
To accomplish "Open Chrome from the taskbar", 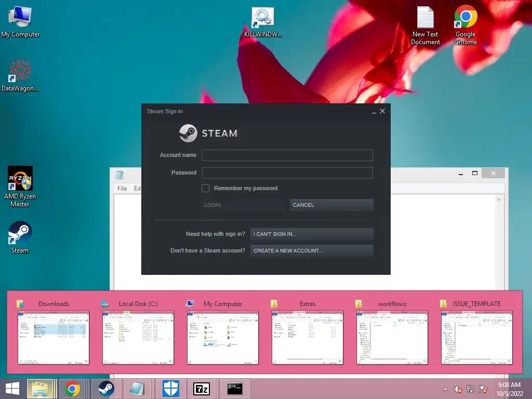I will pyautogui.click(x=72, y=389).
